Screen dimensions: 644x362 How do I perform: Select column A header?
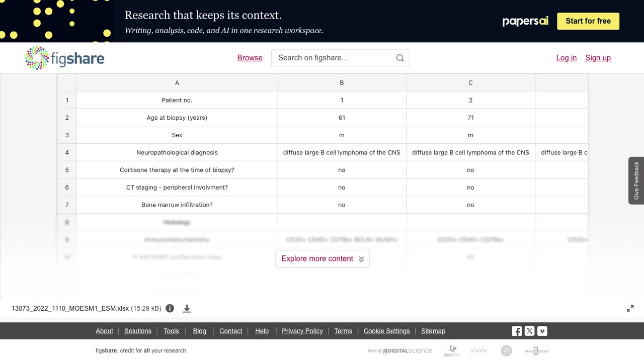coord(177,82)
